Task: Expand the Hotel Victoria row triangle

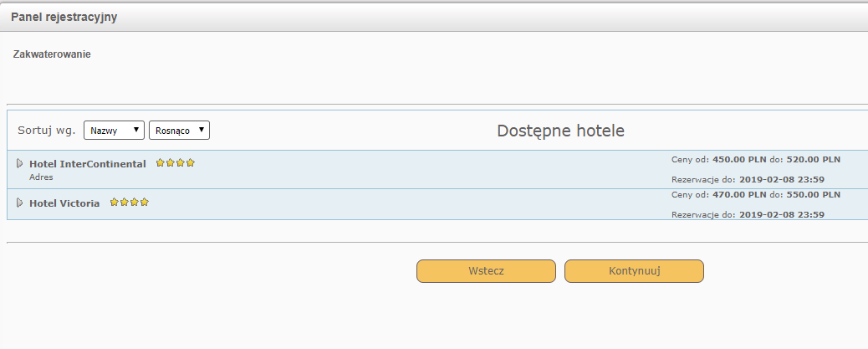Action: [x=20, y=203]
